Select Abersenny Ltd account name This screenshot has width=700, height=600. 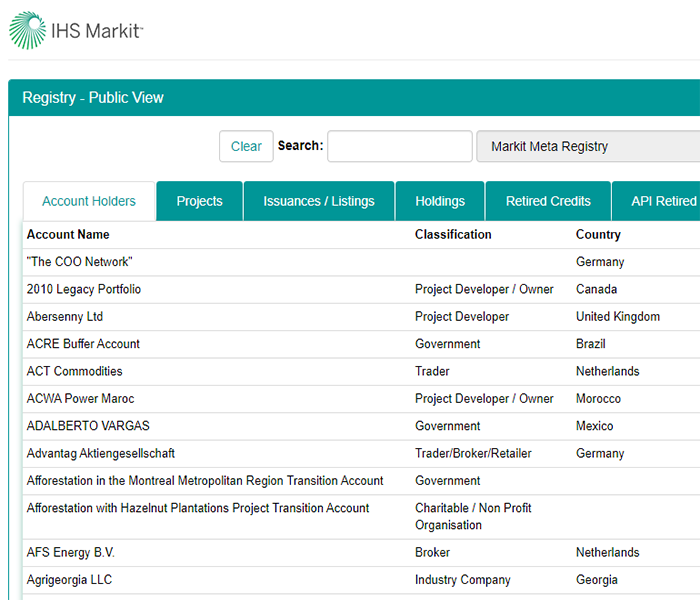point(65,317)
